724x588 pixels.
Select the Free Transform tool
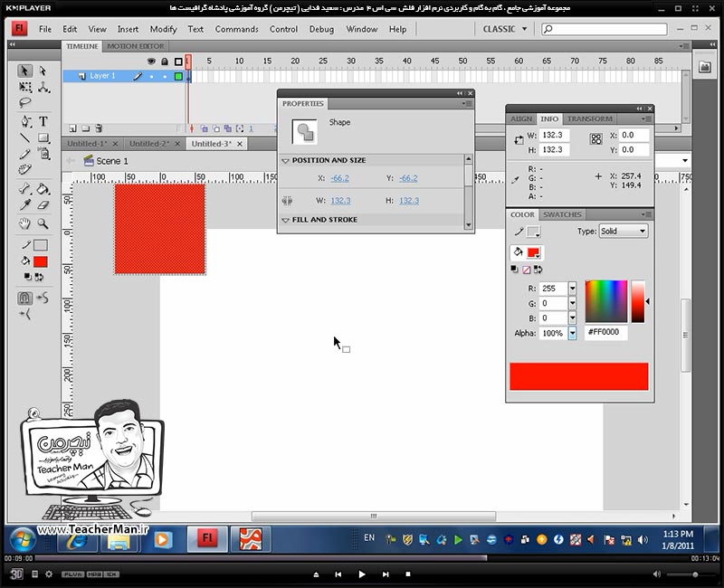pos(25,87)
